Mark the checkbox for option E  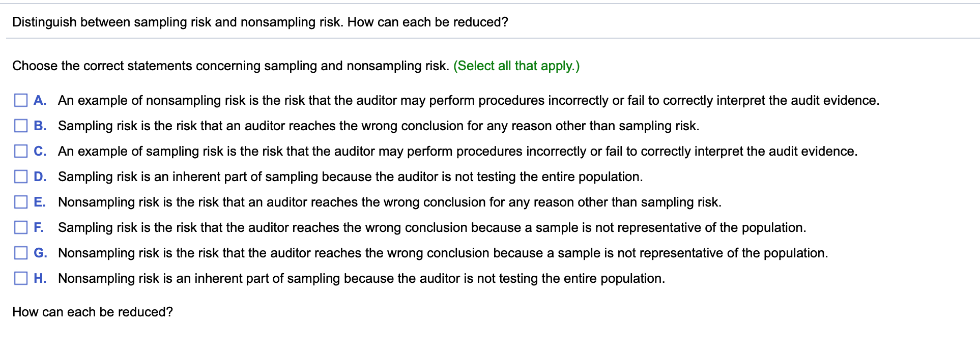(21, 202)
